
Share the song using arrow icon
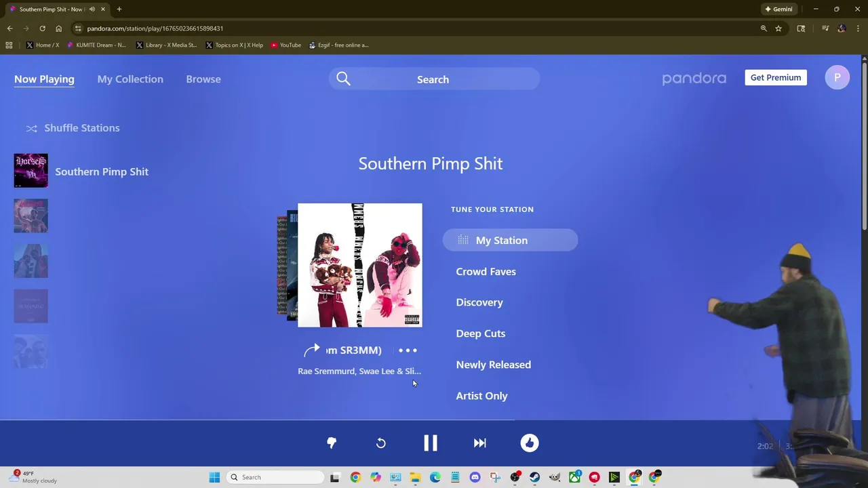pos(311,350)
